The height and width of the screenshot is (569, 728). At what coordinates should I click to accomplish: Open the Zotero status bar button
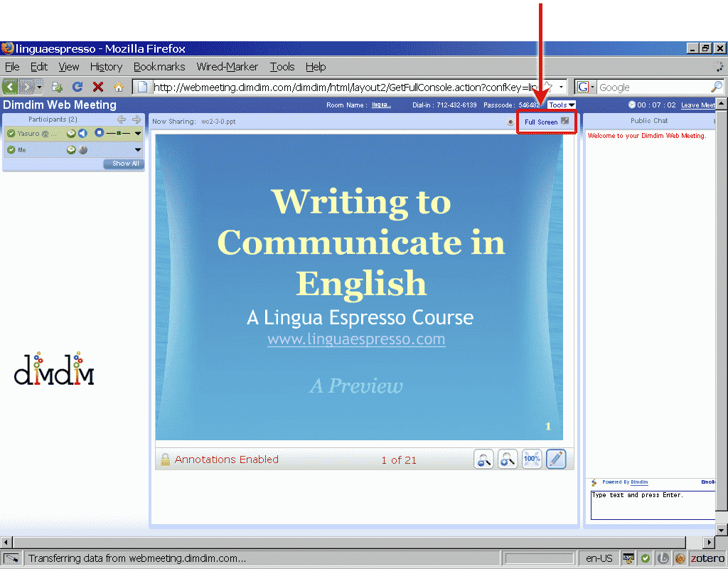pos(707,558)
